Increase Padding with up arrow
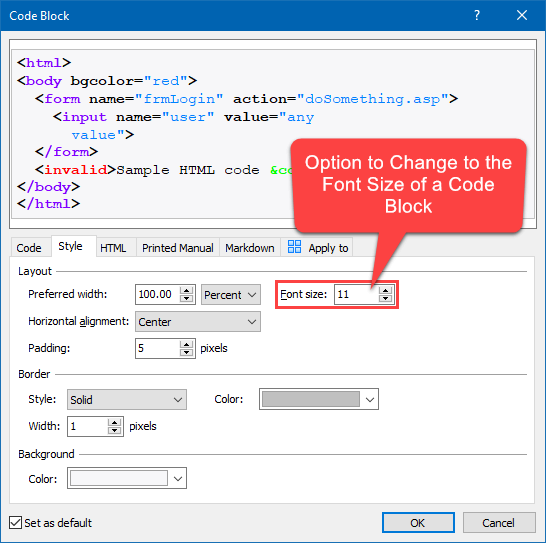 click(x=187, y=344)
